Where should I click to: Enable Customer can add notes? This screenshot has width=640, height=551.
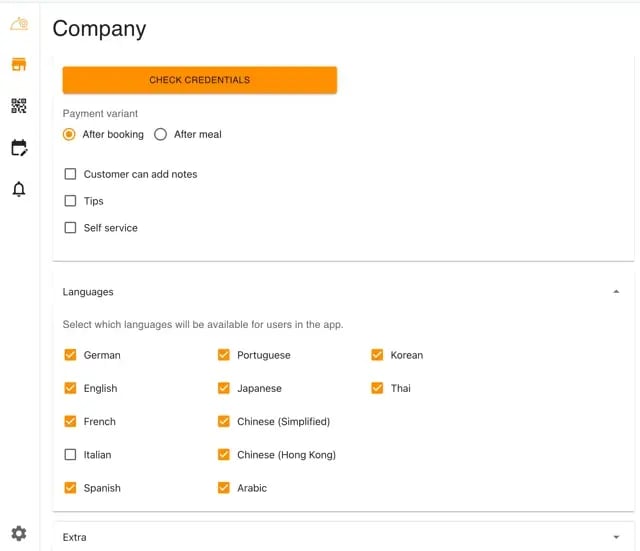[70, 174]
